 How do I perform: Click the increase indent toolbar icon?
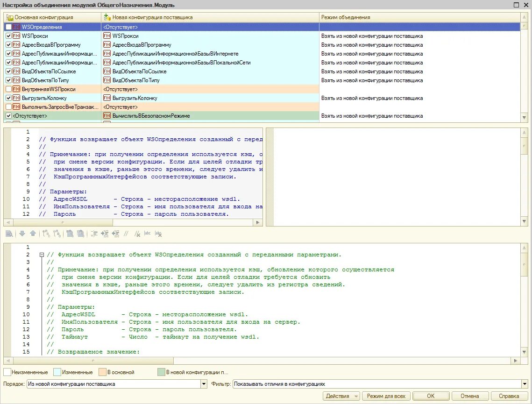(x=105, y=234)
